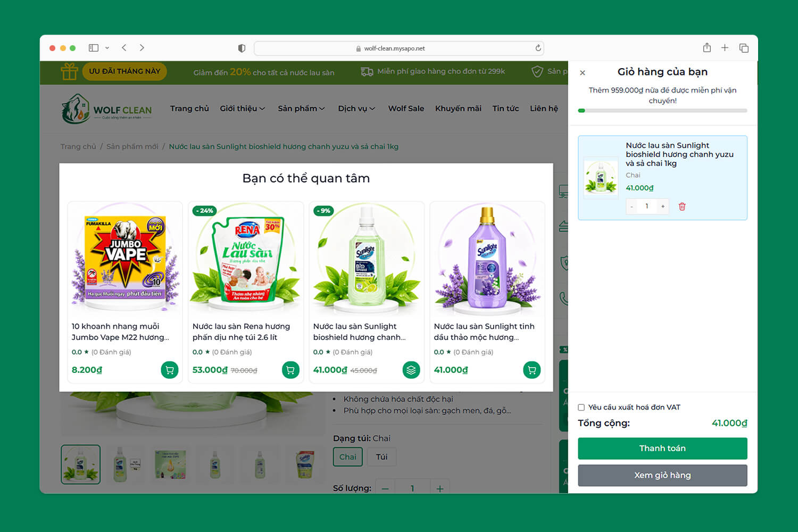Image resolution: width=798 pixels, height=532 pixels.
Task: Add Sunlight lavender floor cleaner to cart
Action: click(x=532, y=370)
